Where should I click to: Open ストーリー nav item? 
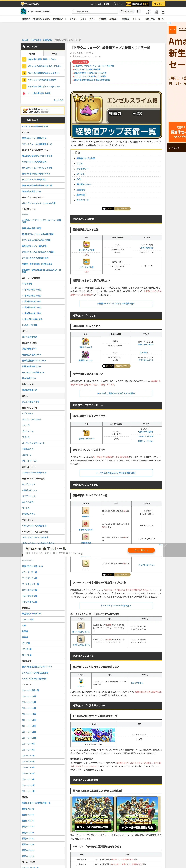(137, 19)
